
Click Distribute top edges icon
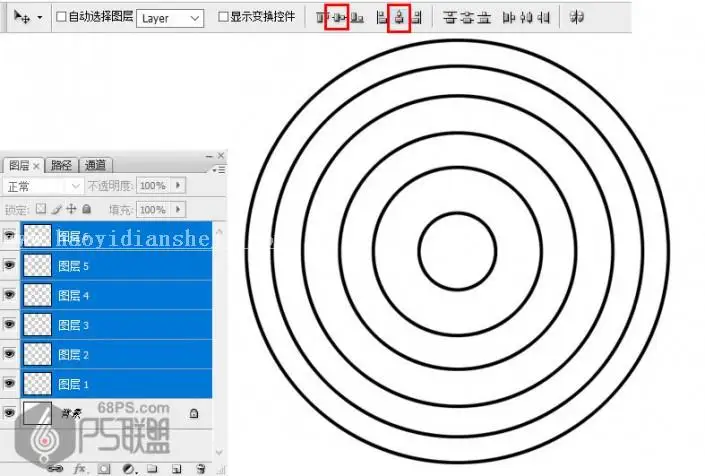(x=450, y=18)
